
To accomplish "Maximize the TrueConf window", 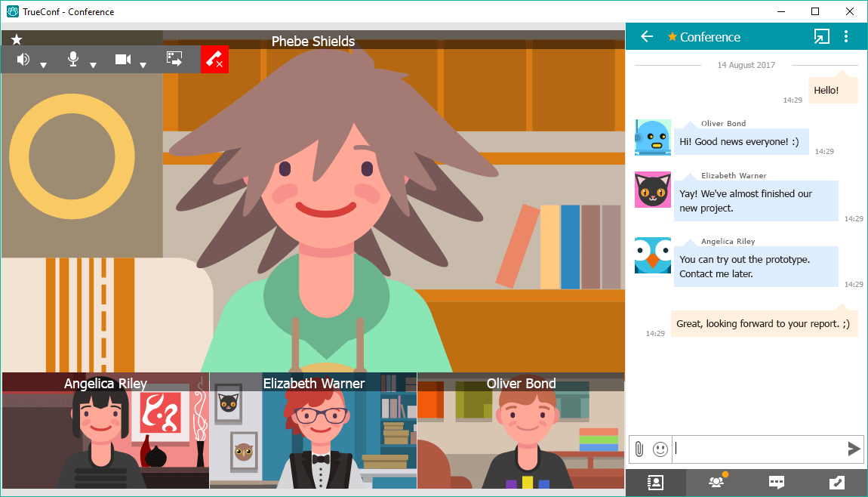I will coord(815,11).
